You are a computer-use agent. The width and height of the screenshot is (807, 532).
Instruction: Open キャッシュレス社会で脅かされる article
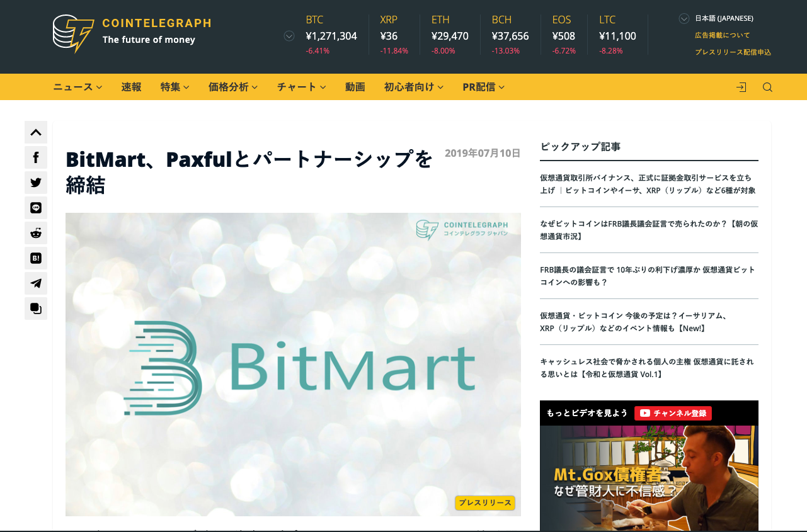649,368
